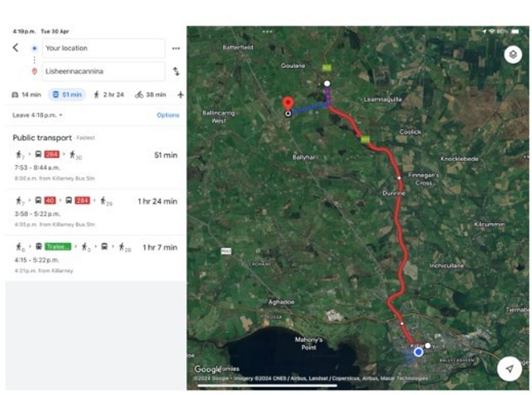Open the three-dots more options menu
The height and width of the screenshot is (395, 532).
(x=176, y=48)
